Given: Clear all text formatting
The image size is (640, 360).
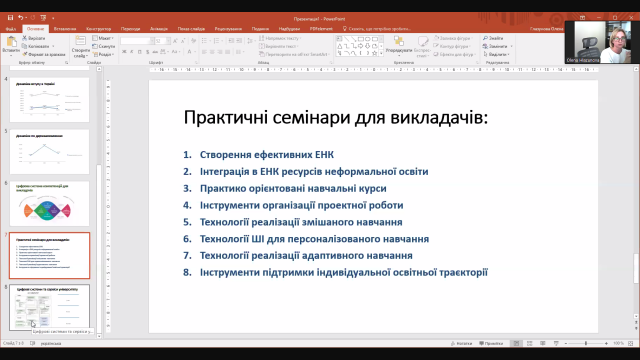Looking at the screenshot, I should click(x=193, y=41).
